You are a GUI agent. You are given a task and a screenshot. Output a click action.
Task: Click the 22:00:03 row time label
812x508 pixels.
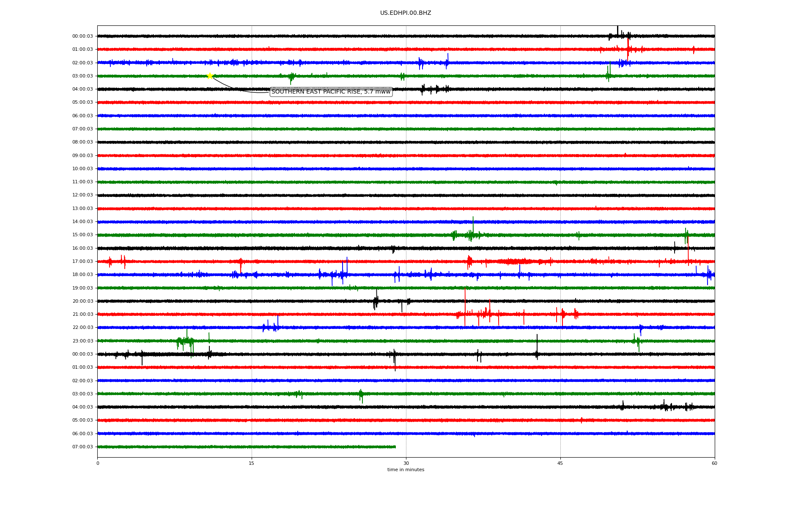(x=82, y=328)
